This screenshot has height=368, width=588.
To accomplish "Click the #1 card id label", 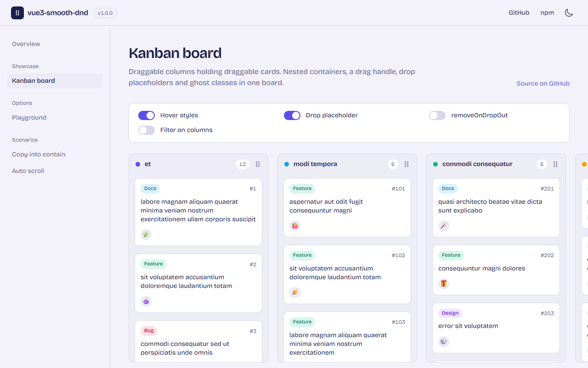I will [253, 189].
